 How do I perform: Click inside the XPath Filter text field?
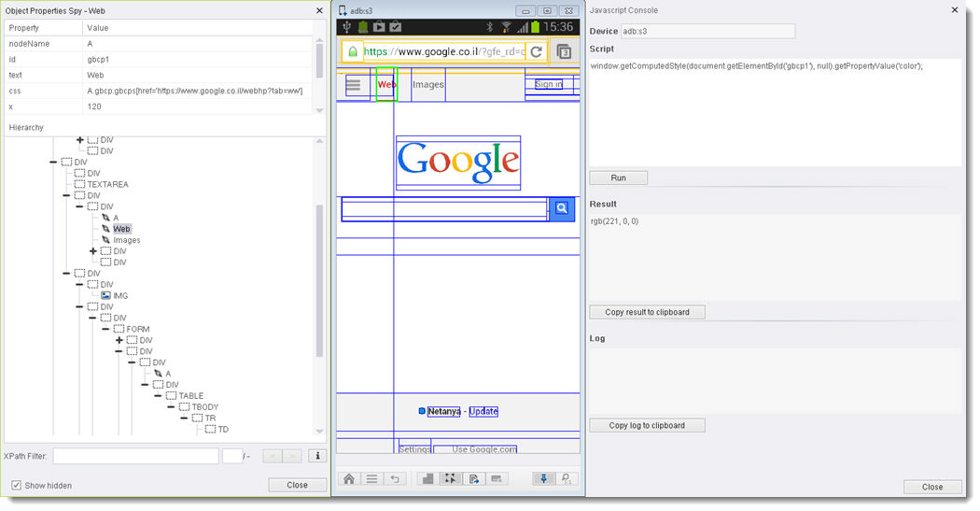pos(135,456)
